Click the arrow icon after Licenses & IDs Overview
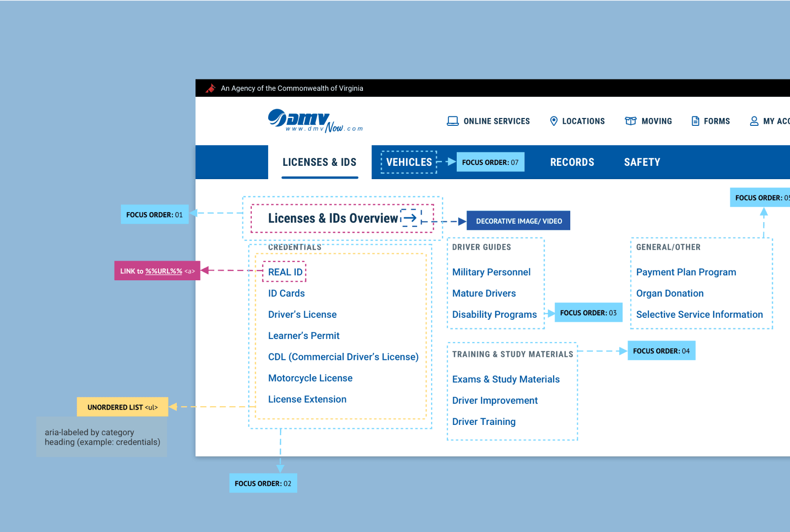790x532 pixels. point(410,218)
